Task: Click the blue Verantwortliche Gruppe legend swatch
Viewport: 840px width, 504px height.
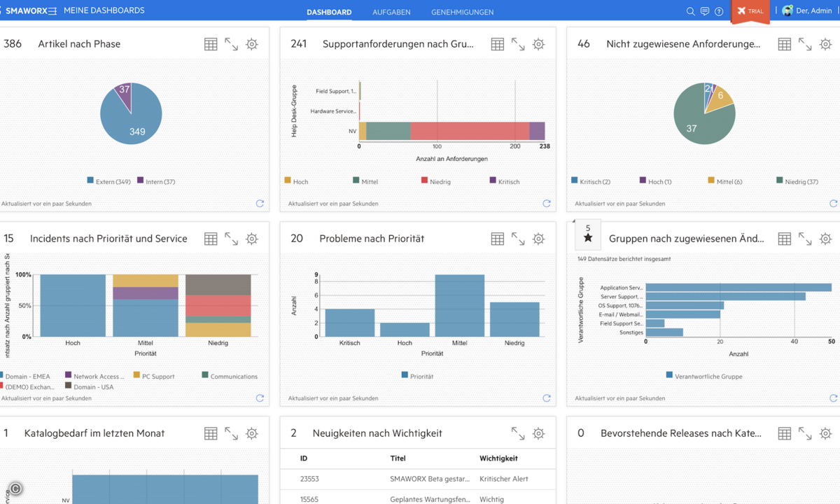Action: coord(670,375)
